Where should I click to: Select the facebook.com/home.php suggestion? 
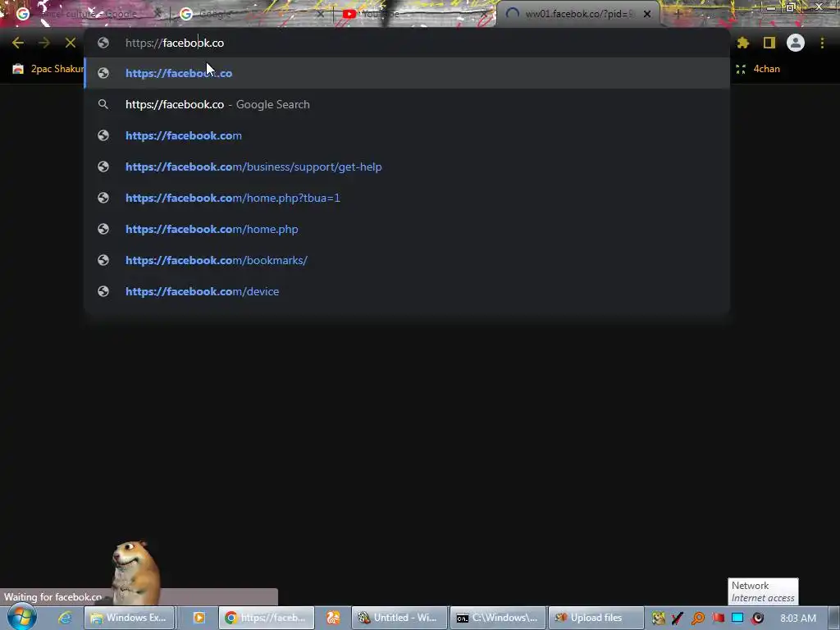click(x=407, y=229)
